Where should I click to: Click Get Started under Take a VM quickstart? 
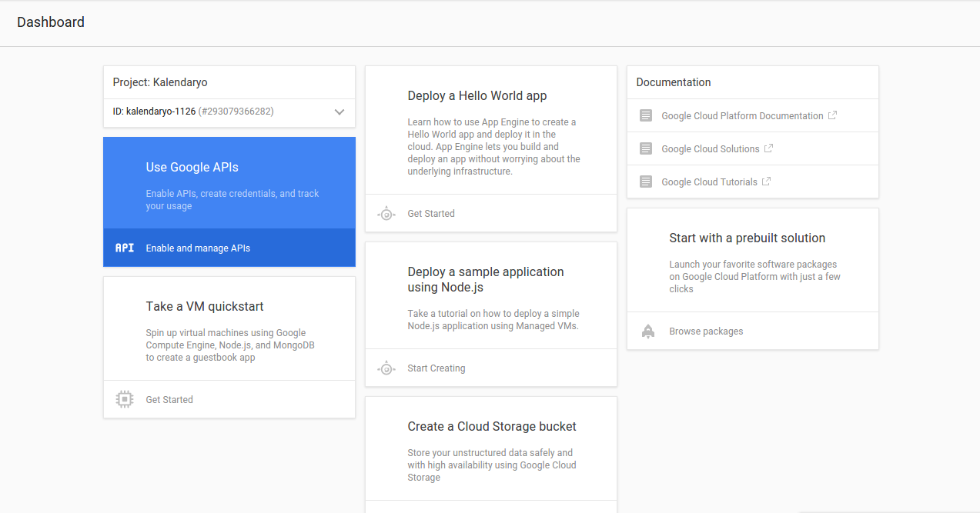[x=169, y=400]
